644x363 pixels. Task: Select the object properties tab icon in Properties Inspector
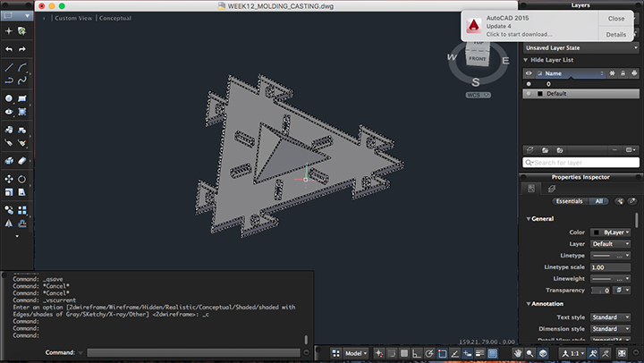click(531, 189)
